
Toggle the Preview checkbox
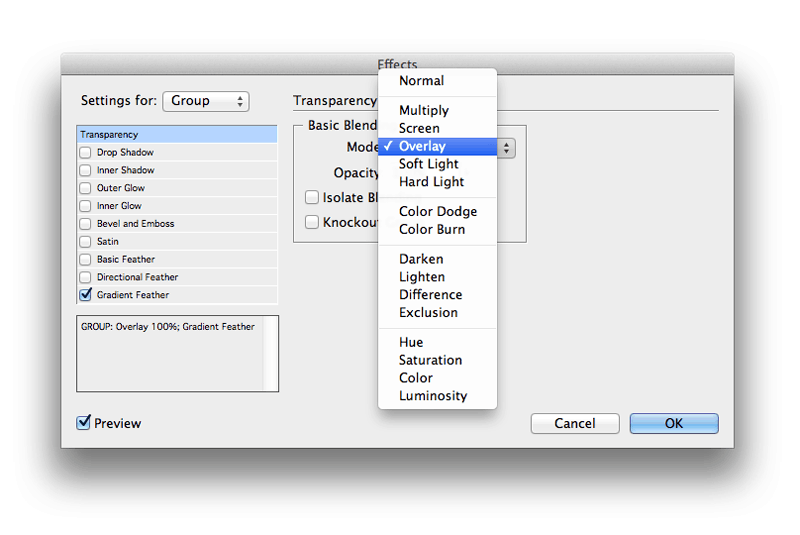(x=83, y=423)
